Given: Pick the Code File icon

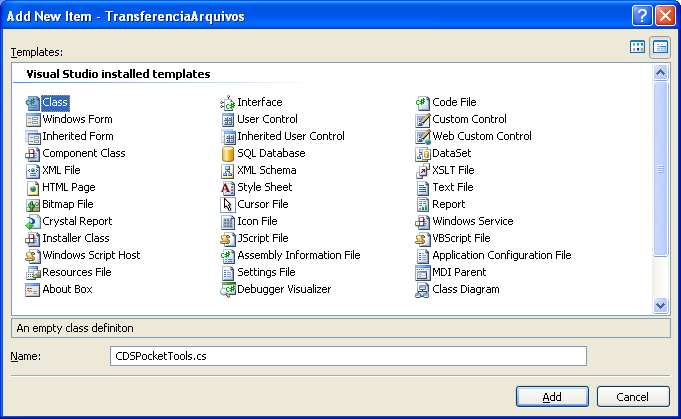Looking at the screenshot, I should pos(423,103).
